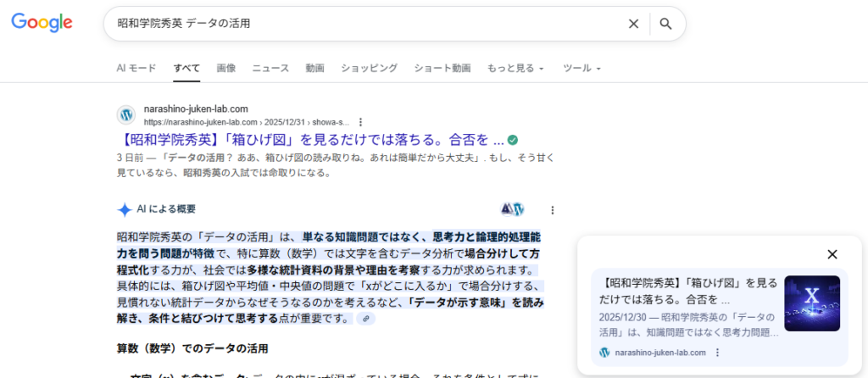Screen dimensions: 868x378
Task: Open the ニュース tab
Action: (270, 68)
